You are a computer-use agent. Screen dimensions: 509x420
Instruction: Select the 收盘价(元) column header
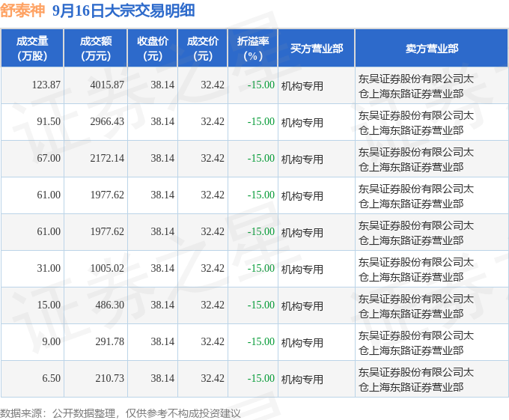(x=153, y=49)
